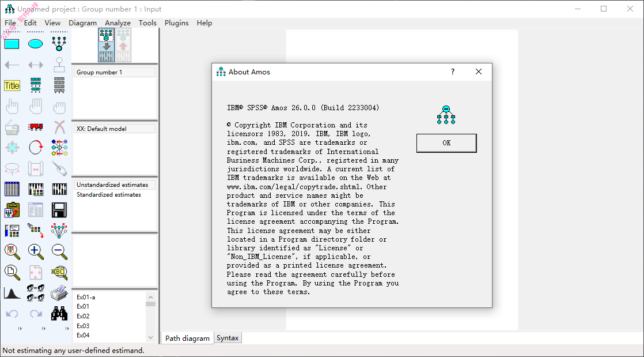Viewport: 644px width, 357px height.
Task: Select the one-finger hand Select one object tool
Action: pyautogui.click(x=12, y=107)
